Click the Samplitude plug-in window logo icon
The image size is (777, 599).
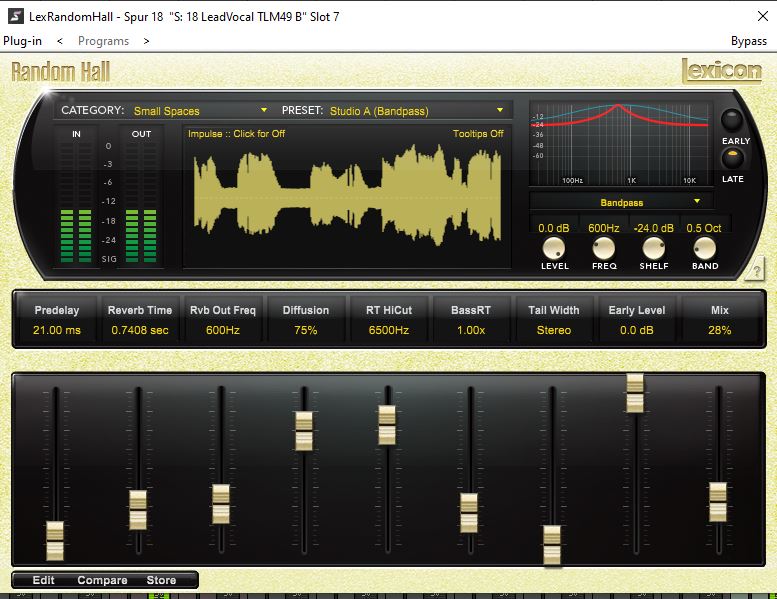click(15, 16)
